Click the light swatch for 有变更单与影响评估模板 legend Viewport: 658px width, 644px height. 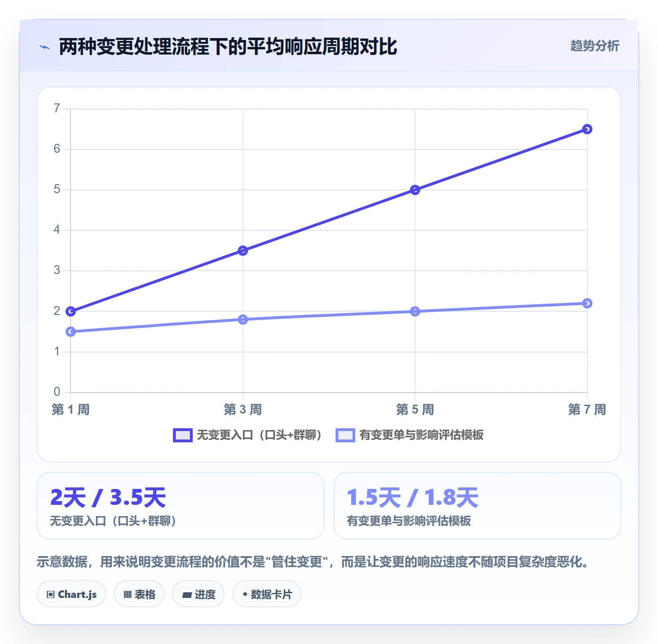click(345, 435)
